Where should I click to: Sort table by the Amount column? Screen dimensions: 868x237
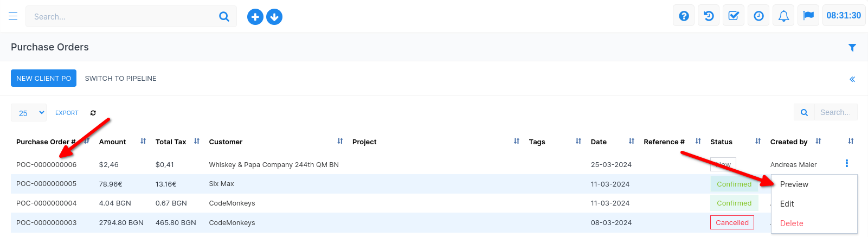coord(113,142)
